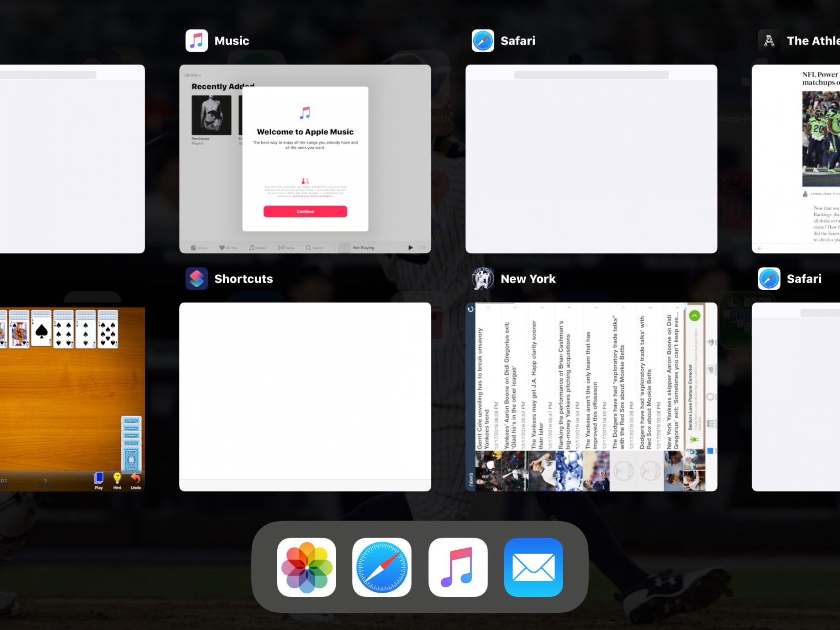Tap The Athletic app icon
The width and height of the screenshot is (840, 630).
coord(769,41)
